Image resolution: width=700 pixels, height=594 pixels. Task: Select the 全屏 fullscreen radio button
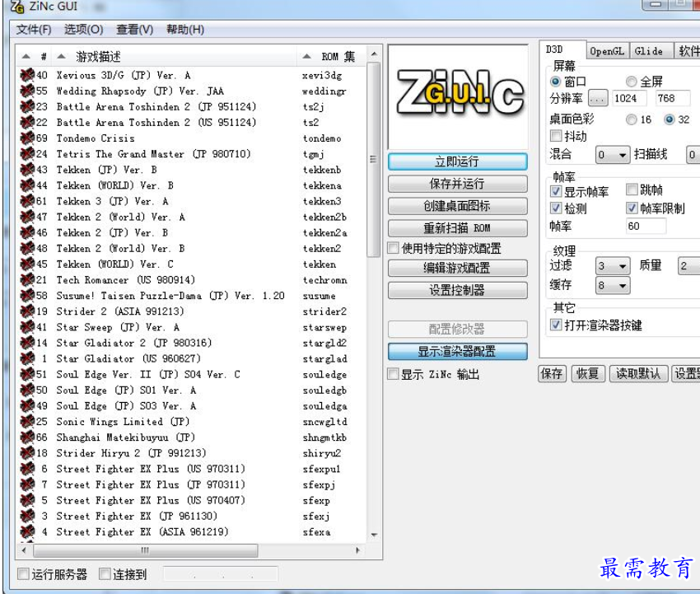631,82
